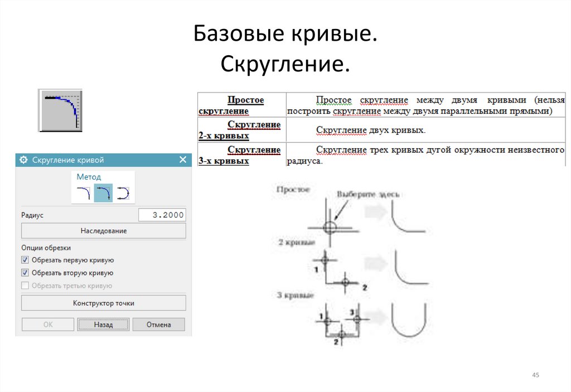Select the two-curve fillet method icon
Image resolution: width=571 pixels, height=392 pixels.
(103, 193)
